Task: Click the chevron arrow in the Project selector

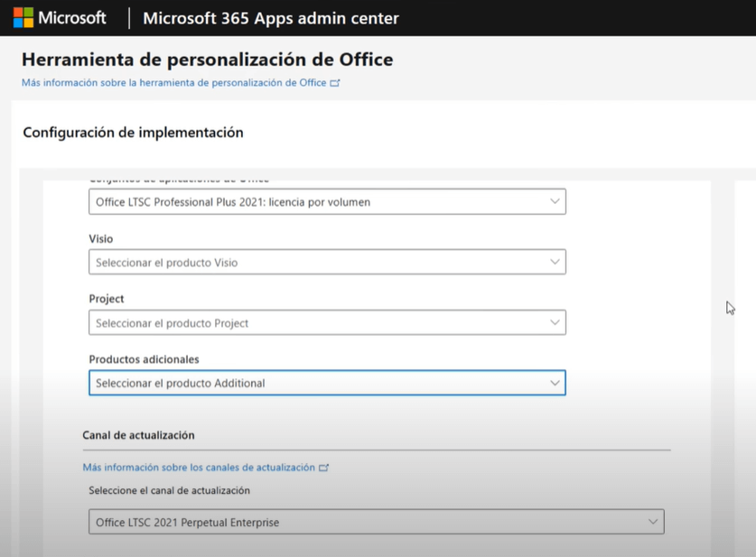Action: [555, 322]
